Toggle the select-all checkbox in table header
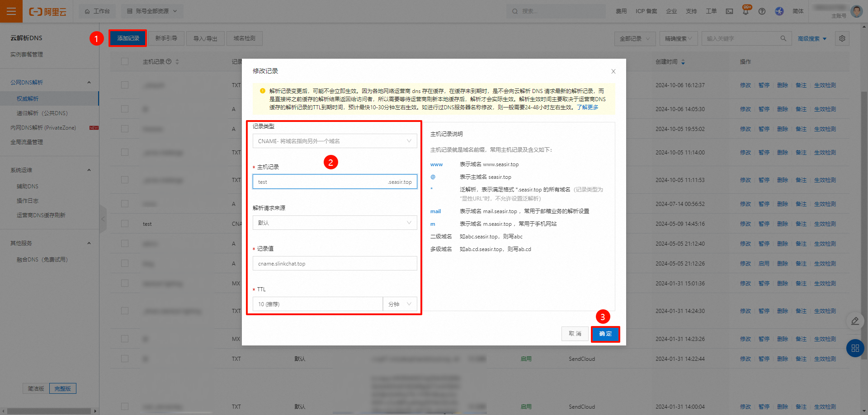Image resolution: width=868 pixels, height=415 pixels. click(125, 61)
